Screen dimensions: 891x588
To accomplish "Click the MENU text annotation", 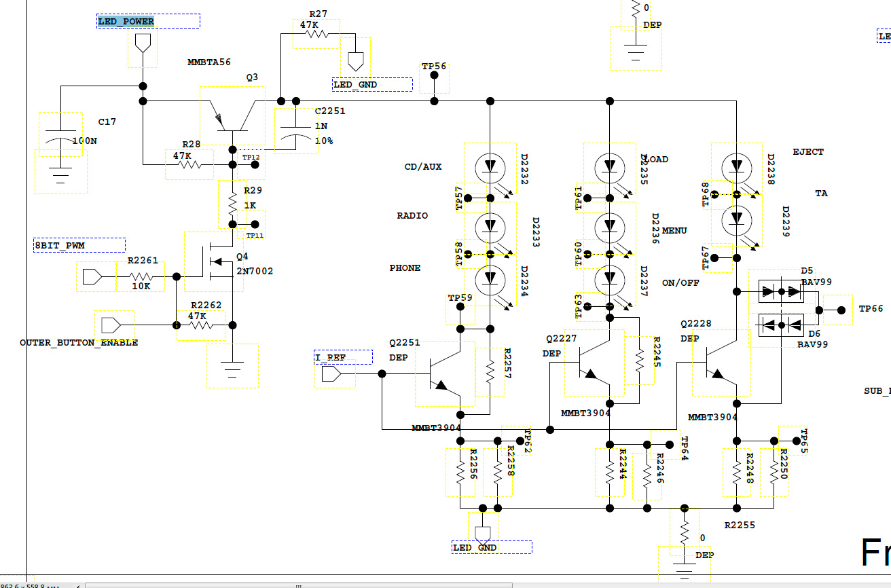I will (x=674, y=231).
